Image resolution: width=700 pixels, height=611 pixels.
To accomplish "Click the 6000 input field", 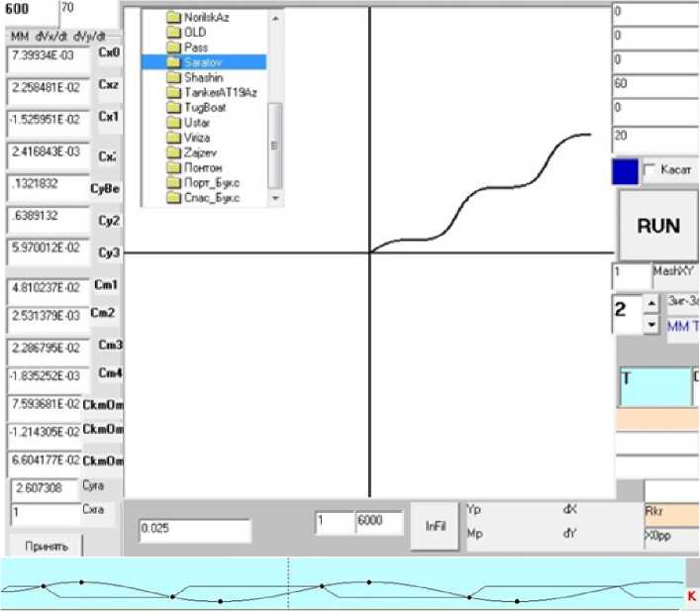I will tap(379, 523).
